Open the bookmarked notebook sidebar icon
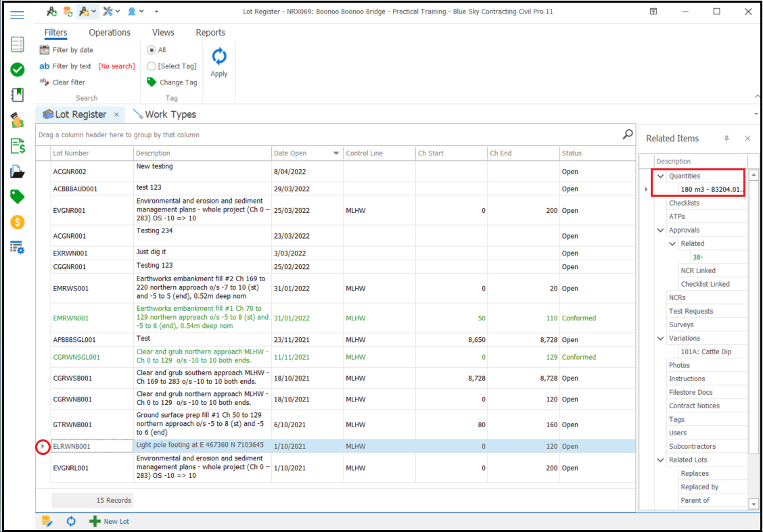Image resolution: width=763 pixels, height=532 pixels. pyautogui.click(x=18, y=95)
